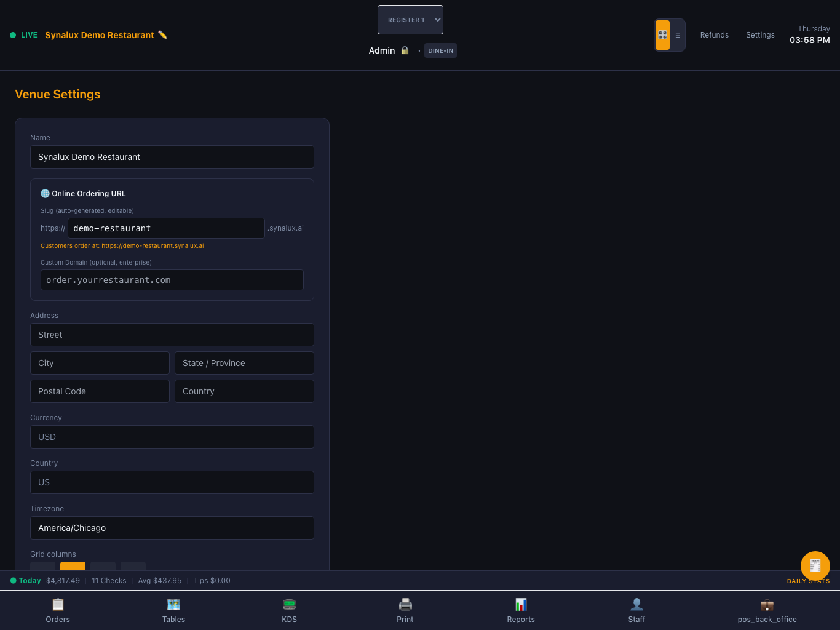840x630 pixels.
Task: Open the Reports bar chart icon
Action: click(x=521, y=604)
